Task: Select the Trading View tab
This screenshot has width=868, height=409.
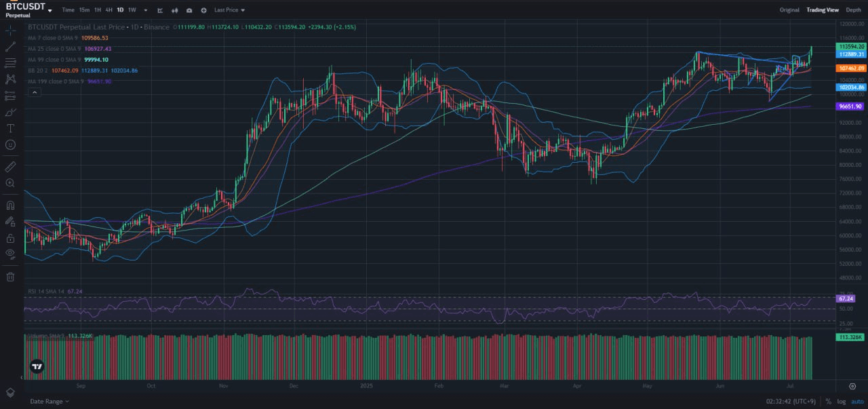Action: click(x=823, y=10)
